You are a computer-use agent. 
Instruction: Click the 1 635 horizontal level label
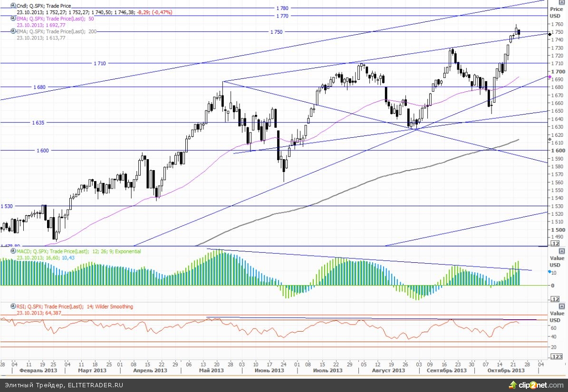click(x=38, y=123)
